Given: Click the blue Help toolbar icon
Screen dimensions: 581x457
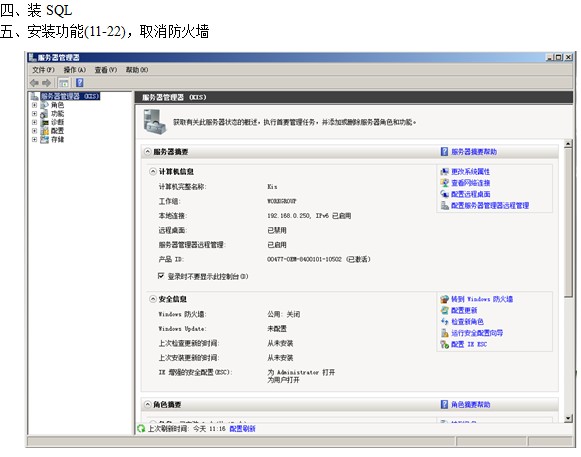Looking at the screenshot, I should click(x=80, y=83).
